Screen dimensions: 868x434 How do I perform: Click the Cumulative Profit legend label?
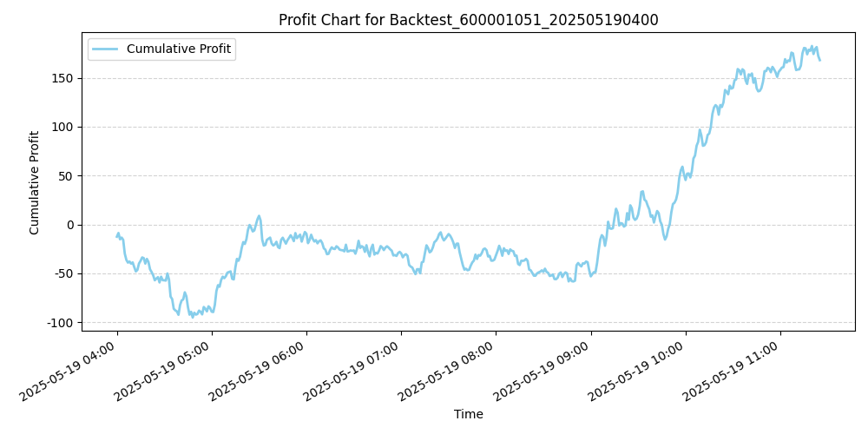(179, 49)
